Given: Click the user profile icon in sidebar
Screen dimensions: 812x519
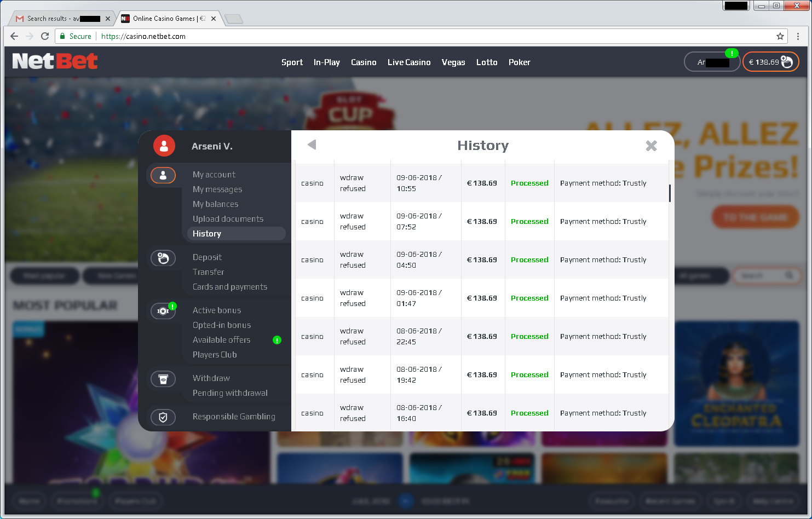Looking at the screenshot, I should [163, 175].
